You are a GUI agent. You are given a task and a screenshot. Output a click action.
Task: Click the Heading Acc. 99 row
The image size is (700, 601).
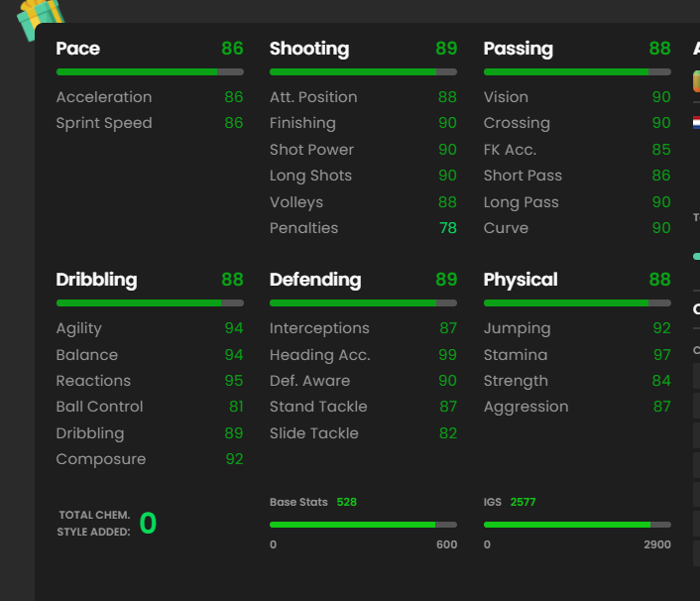(364, 355)
